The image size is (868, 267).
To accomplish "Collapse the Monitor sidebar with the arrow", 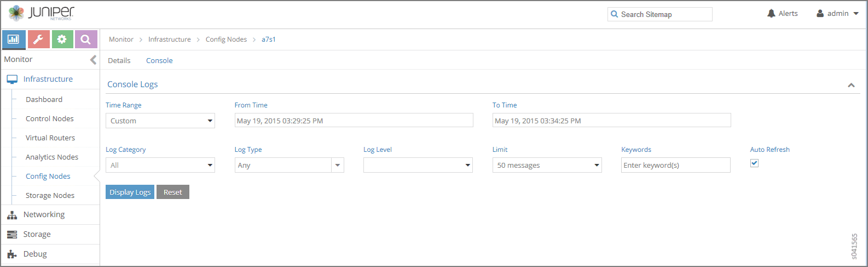I will point(93,60).
